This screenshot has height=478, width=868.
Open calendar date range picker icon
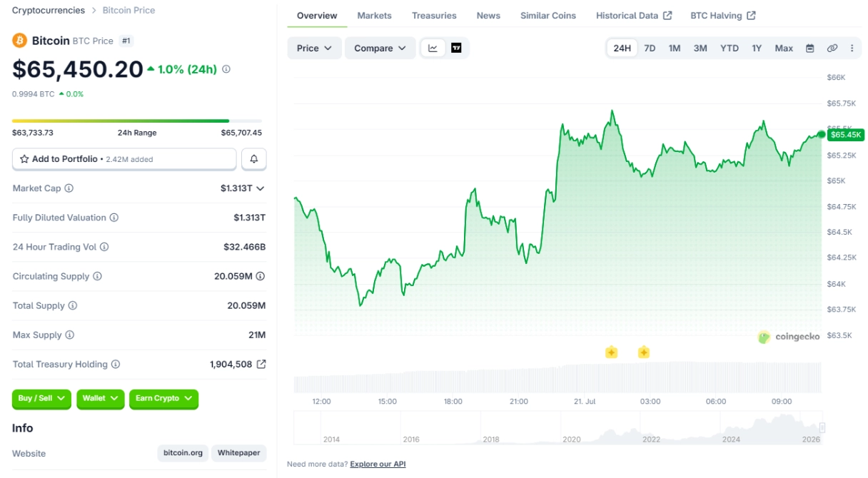[809, 48]
